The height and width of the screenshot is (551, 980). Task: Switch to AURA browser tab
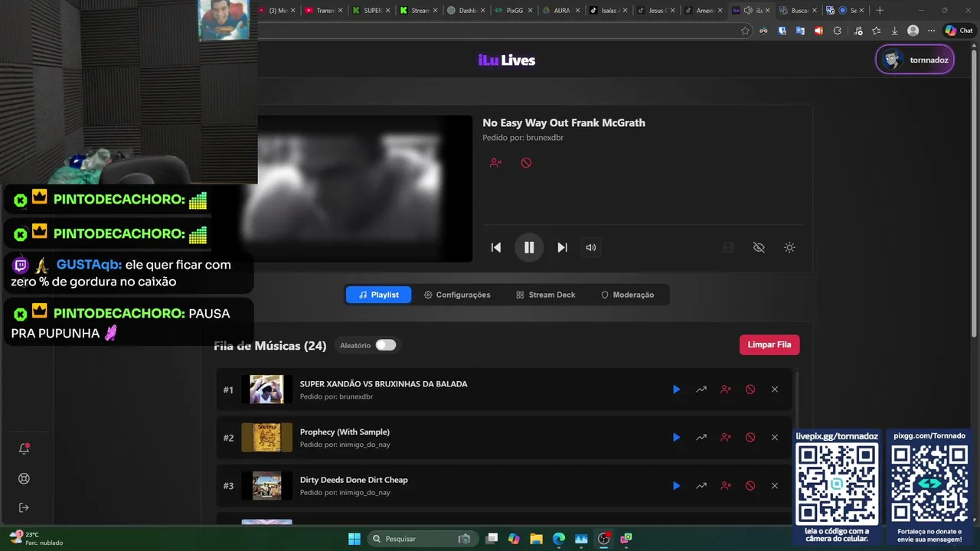click(560, 10)
